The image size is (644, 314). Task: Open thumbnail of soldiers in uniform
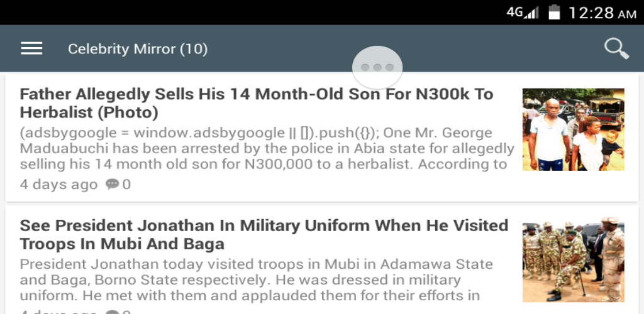573,261
